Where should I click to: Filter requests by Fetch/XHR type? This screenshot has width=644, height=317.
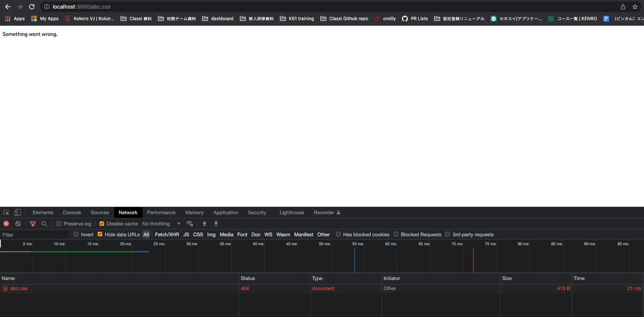tap(167, 235)
